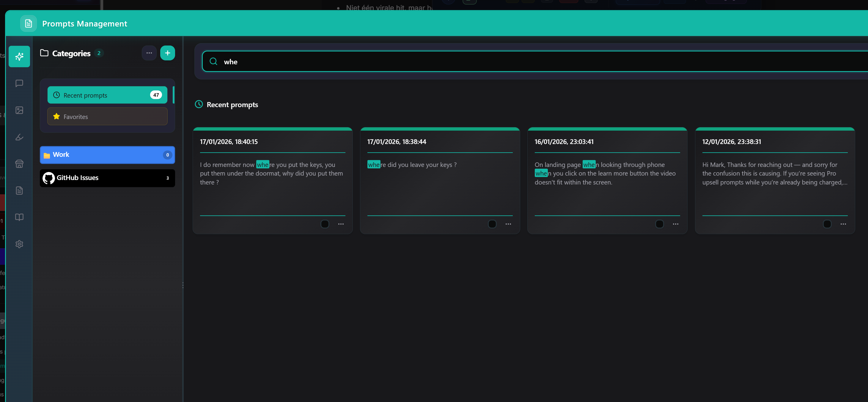Open the image prompts section in sidebar
The height and width of the screenshot is (402, 868).
19,110
